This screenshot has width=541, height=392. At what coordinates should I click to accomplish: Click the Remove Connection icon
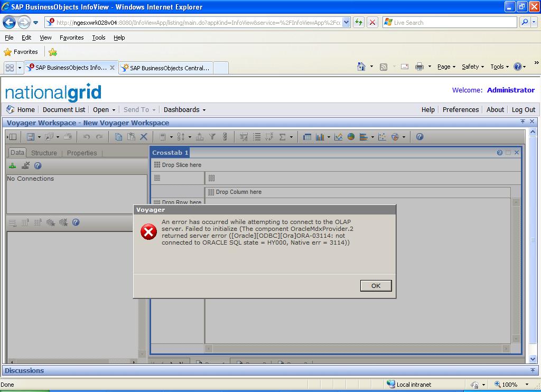tap(25, 166)
